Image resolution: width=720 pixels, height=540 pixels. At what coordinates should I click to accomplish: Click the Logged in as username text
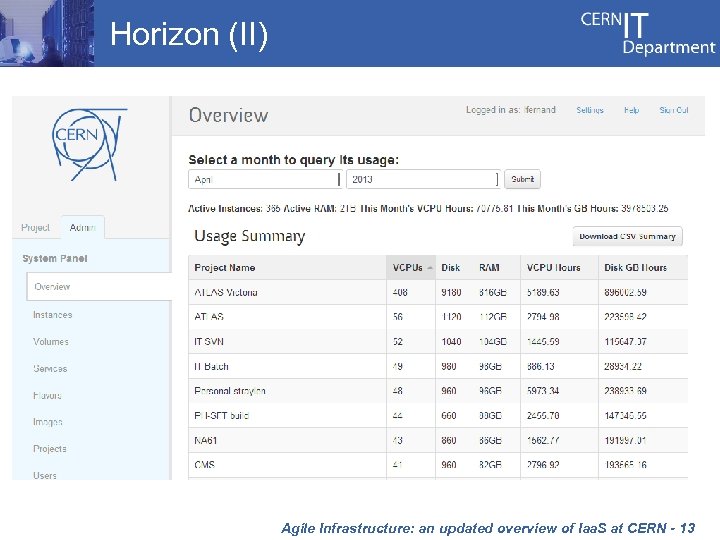511,110
